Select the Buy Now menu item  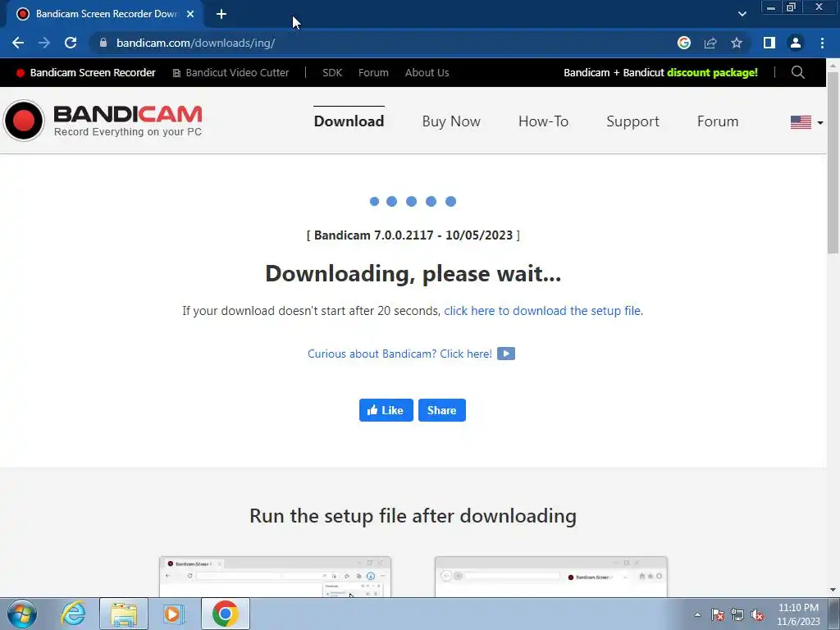[x=451, y=121]
